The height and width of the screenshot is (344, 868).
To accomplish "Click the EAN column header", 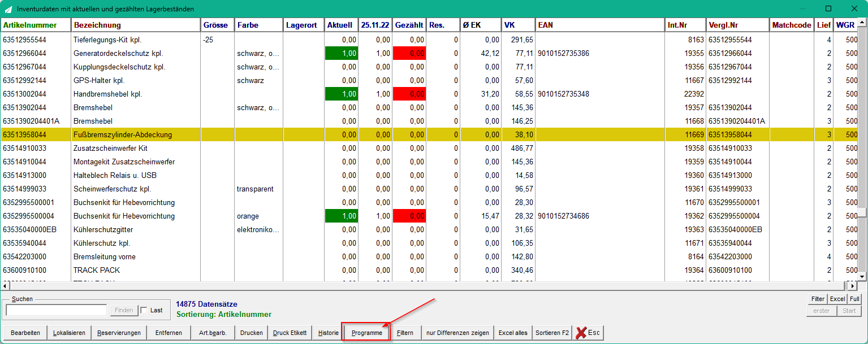I will tap(601, 25).
